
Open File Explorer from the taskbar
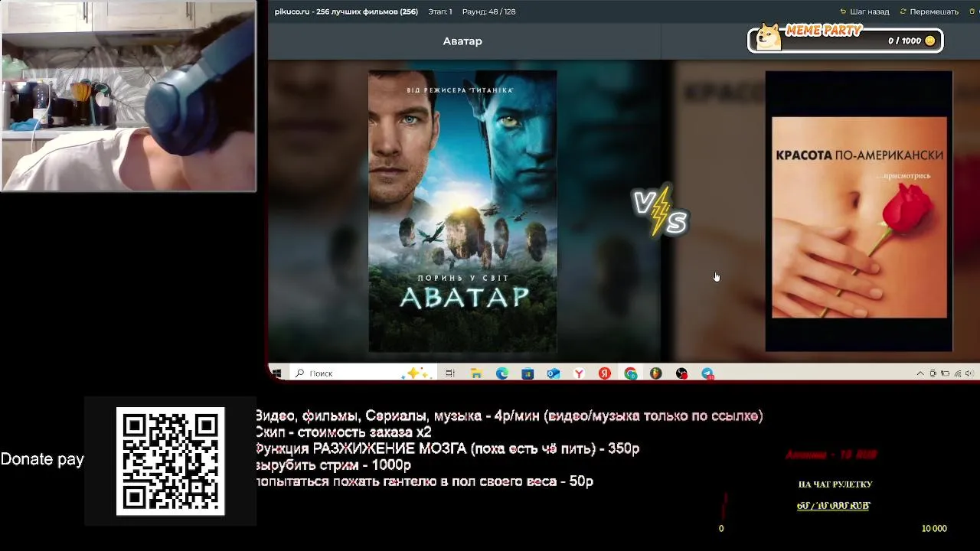pyautogui.click(x=476, y=373)
